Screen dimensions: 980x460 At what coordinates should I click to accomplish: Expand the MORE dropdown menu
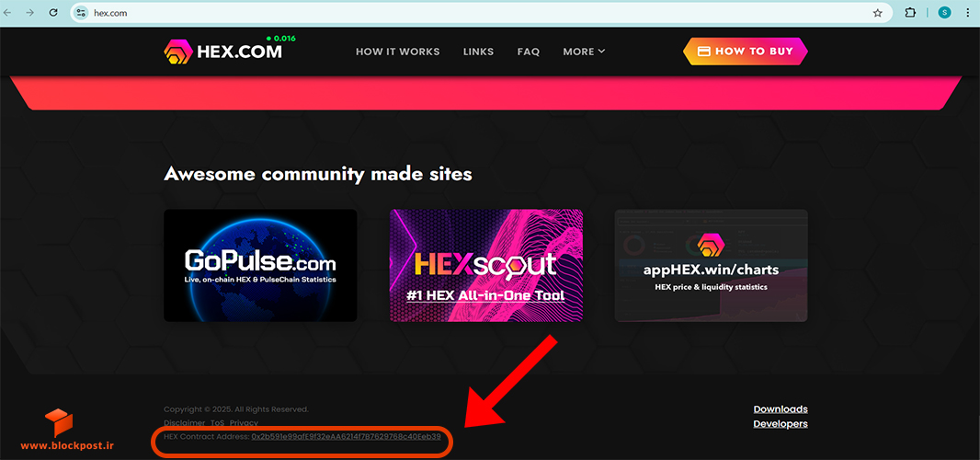pos(584,52)
